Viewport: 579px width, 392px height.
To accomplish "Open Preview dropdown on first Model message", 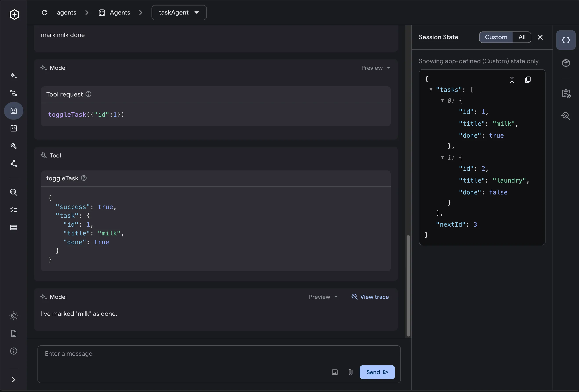I will 375,68.
